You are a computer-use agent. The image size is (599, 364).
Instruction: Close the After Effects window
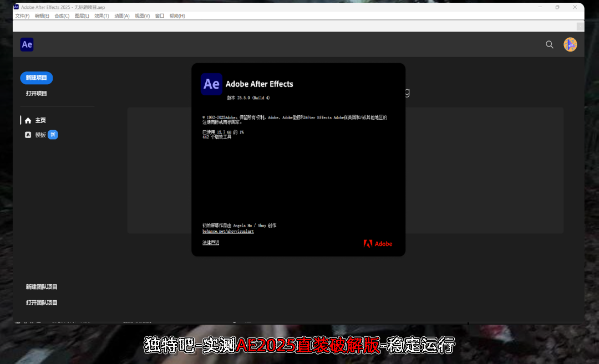[x=575, y=7]
